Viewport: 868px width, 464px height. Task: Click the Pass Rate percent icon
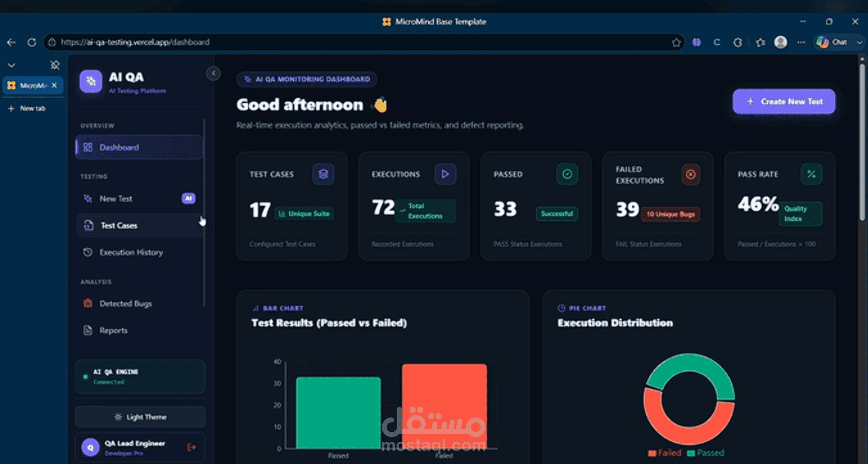pyautogui.click(x=811, y=174)
